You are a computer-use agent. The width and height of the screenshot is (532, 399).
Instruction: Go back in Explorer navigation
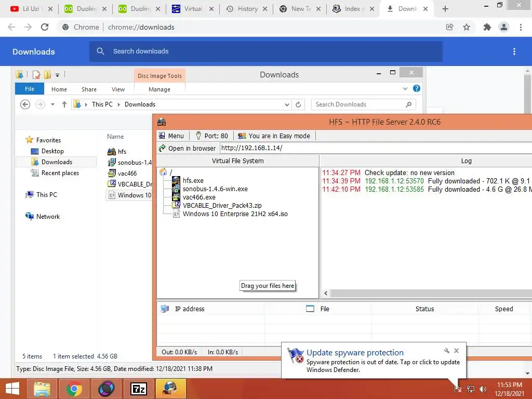(25, 104)
